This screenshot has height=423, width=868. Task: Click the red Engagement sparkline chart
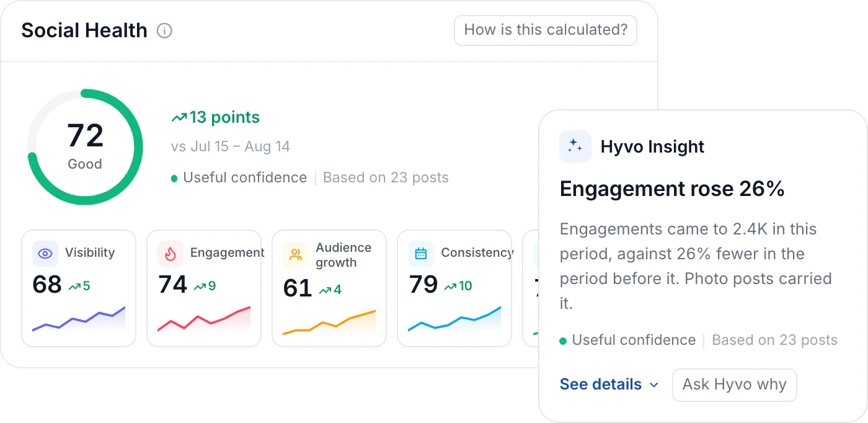[204, 319]
